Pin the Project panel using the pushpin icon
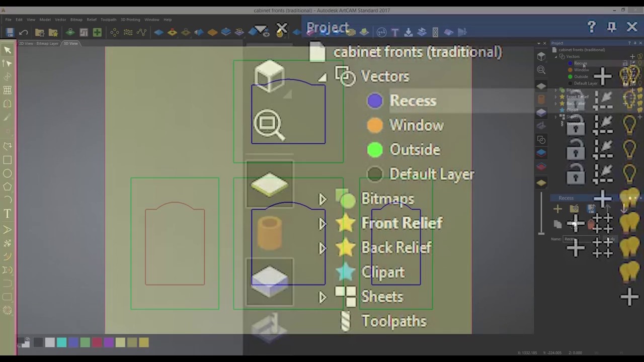This screenshot has width=644, height=362. coord(612,27)
